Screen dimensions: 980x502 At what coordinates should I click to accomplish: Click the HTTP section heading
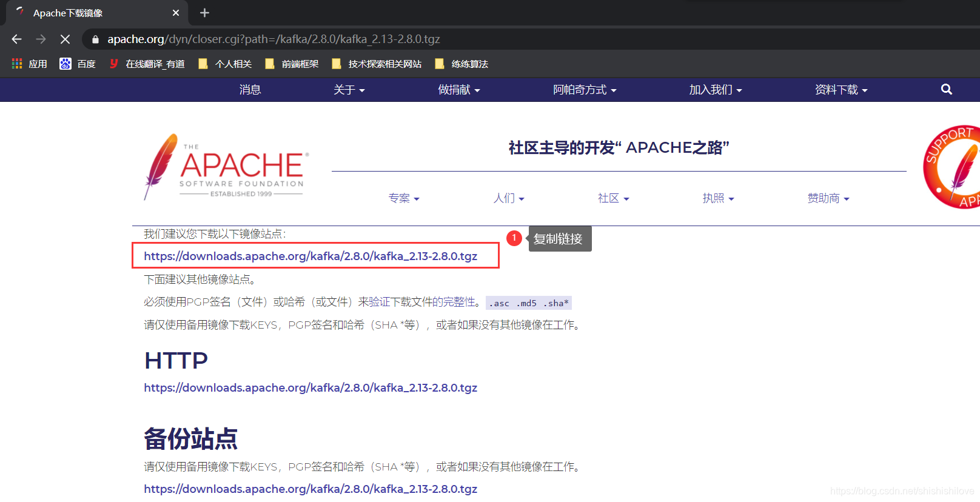click(176, 361)
